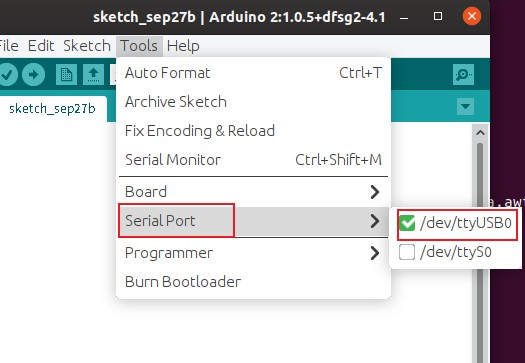Select the sketch_sep27b editor tab
Screen dimensions: 525x363
point(53,108)
